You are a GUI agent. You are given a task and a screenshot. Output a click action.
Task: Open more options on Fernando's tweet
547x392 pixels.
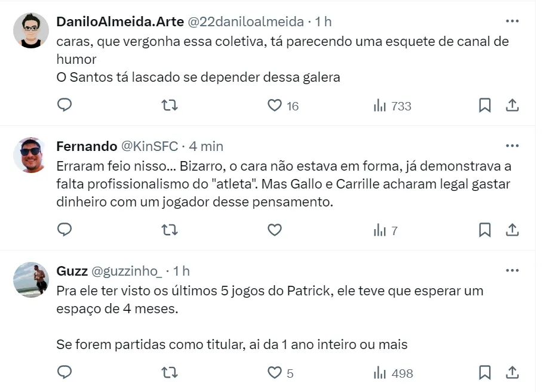tap(512, 146)
